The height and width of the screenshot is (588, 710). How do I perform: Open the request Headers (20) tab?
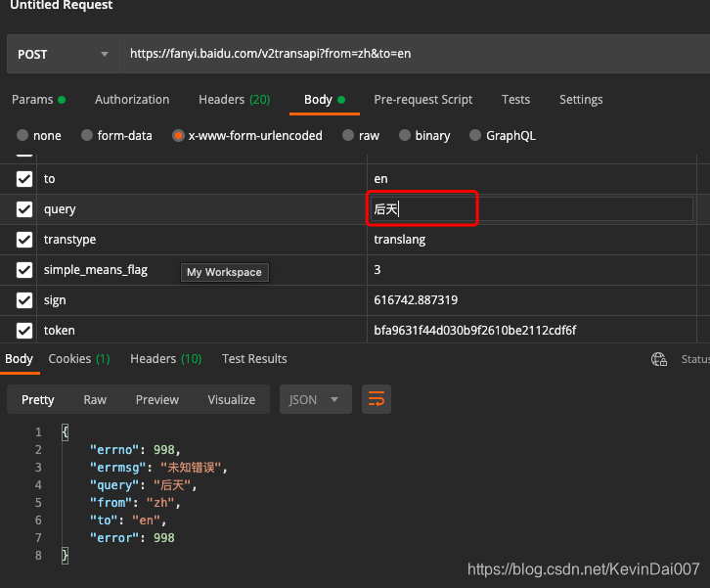coord(234,100)
